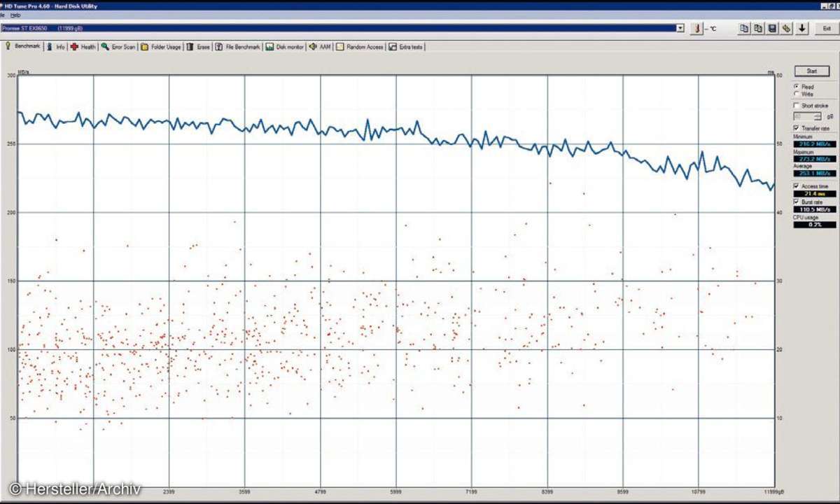Enable the Short stroke checkbox
Screen dimensions: 840x504
pyautogui.click(x=797, y=106)
